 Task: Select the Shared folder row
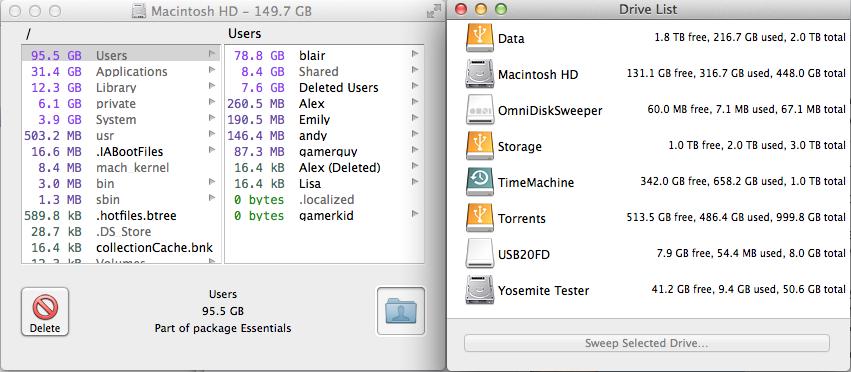coord(324,71)
